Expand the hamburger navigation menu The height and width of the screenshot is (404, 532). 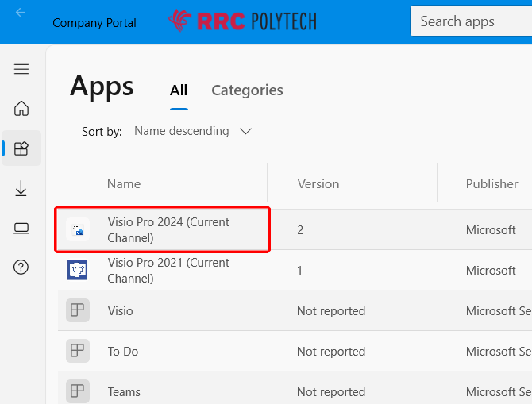point(21,69)
